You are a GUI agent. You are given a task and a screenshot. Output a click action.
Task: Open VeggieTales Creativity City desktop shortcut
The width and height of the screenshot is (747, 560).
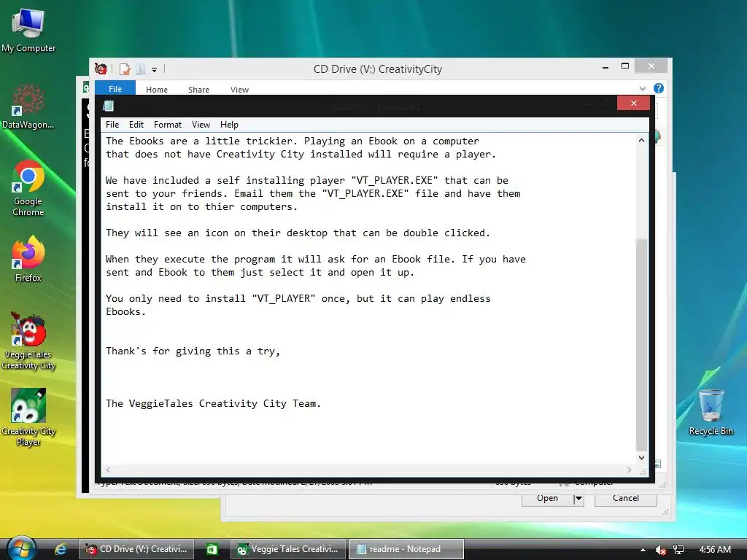(x=28, y=341)
